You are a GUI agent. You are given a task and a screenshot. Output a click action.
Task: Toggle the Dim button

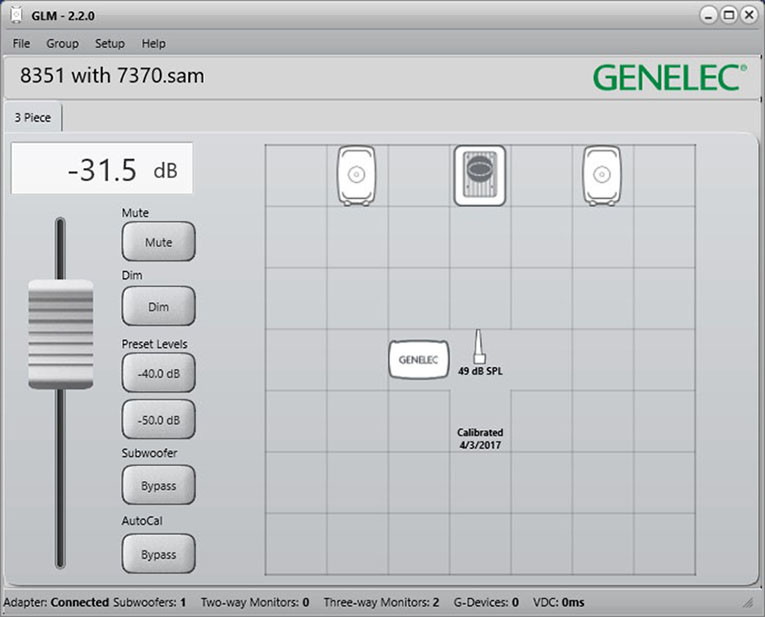(159, 306)
